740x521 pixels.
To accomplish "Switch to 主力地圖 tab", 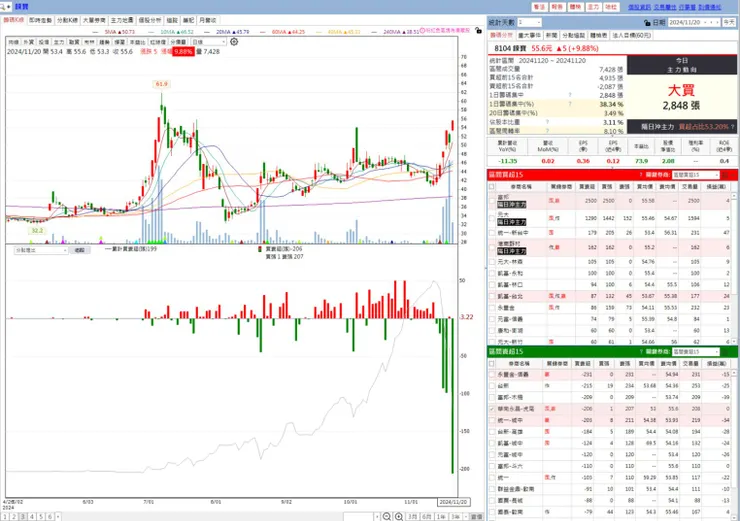I will point(122,20).
